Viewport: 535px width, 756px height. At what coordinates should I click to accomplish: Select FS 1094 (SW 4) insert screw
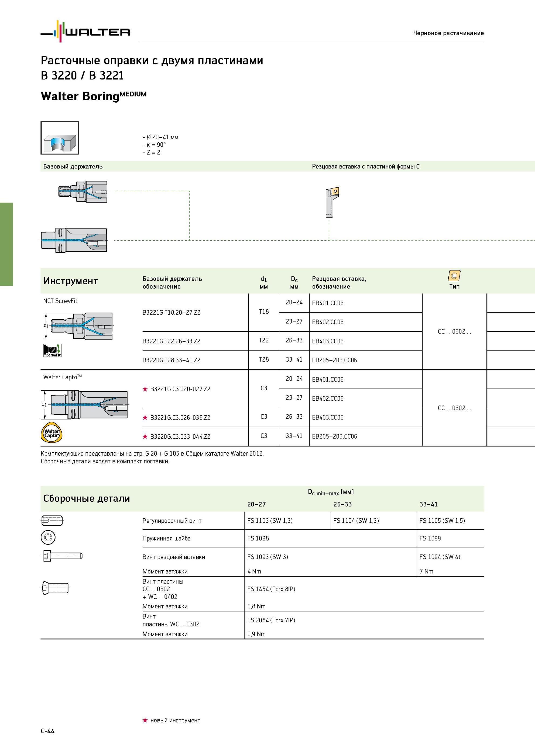tap(440, 557)
